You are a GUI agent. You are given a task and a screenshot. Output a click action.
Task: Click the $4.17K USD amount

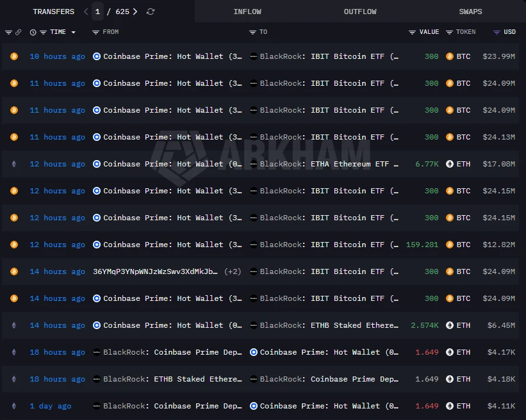click(x=501, y=352)
